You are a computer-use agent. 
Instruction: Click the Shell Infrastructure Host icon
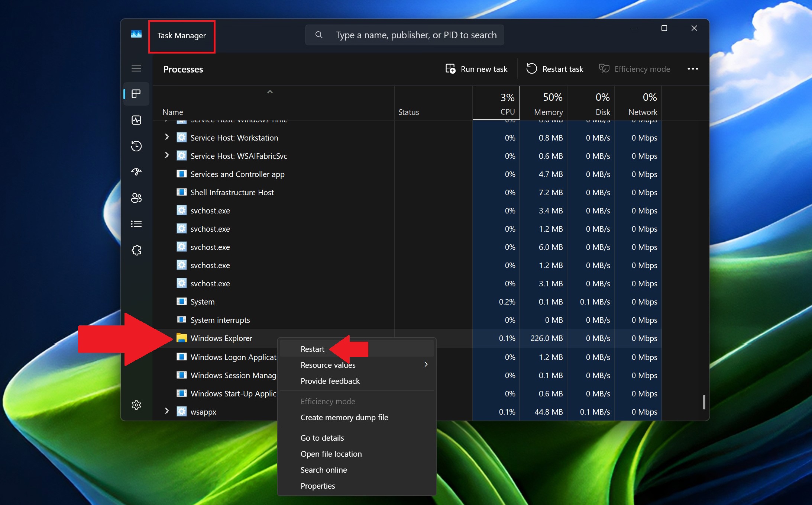coord(181,192)
